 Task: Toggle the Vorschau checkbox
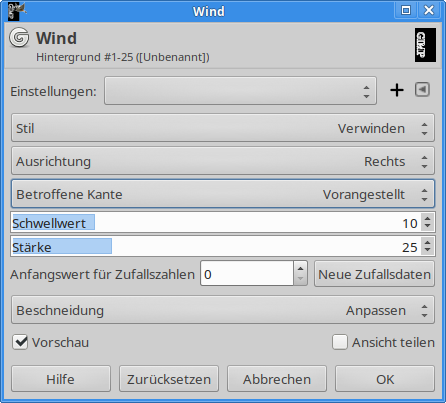coord(20,342)
